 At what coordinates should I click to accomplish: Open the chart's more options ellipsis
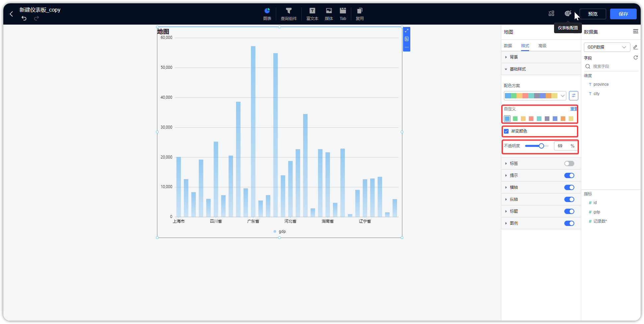point(407,47)
